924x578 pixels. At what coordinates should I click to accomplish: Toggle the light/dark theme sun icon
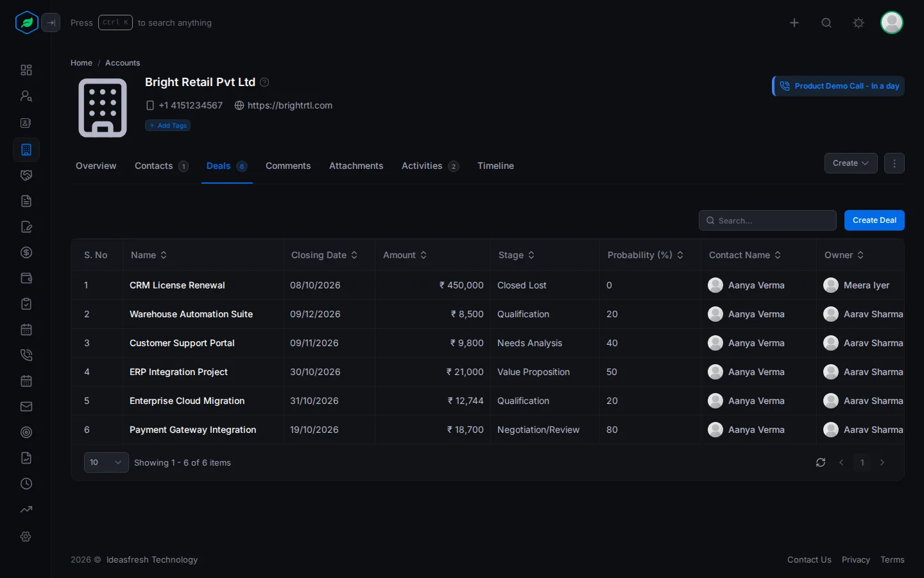859,22
